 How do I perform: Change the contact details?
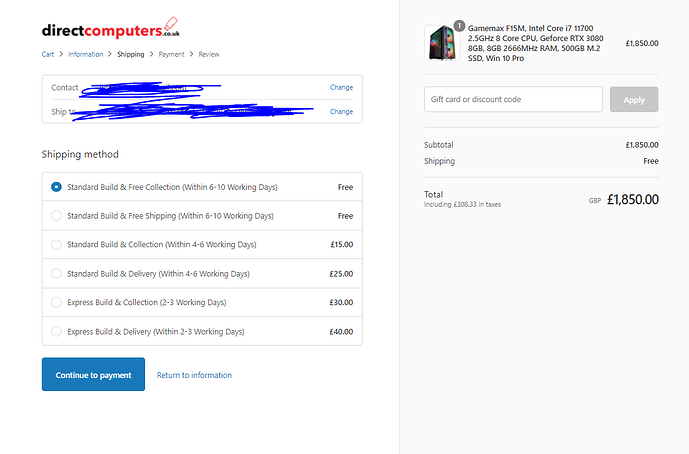(341, 87)
